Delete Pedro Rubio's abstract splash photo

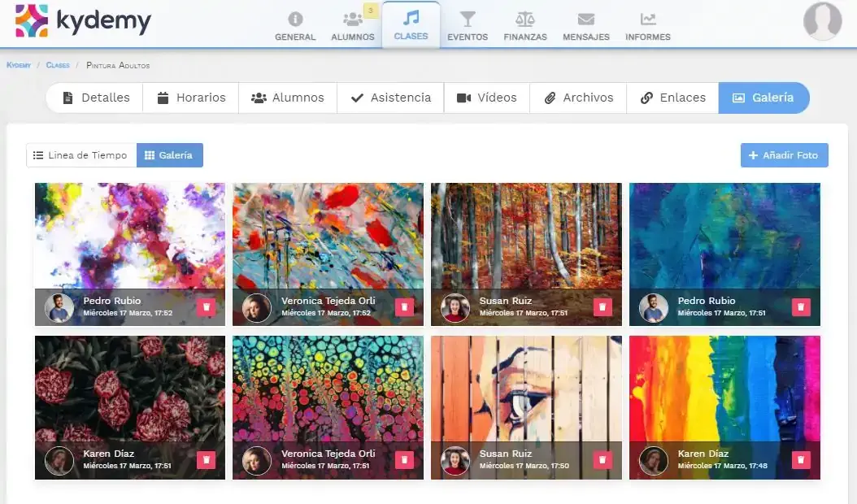(x=206, y=306)
